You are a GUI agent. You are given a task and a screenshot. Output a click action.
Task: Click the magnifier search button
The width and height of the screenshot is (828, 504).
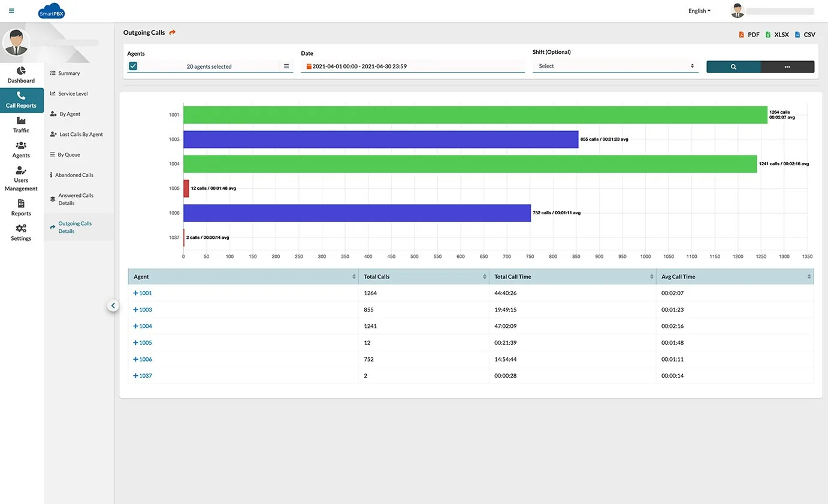tap(733, 67)
